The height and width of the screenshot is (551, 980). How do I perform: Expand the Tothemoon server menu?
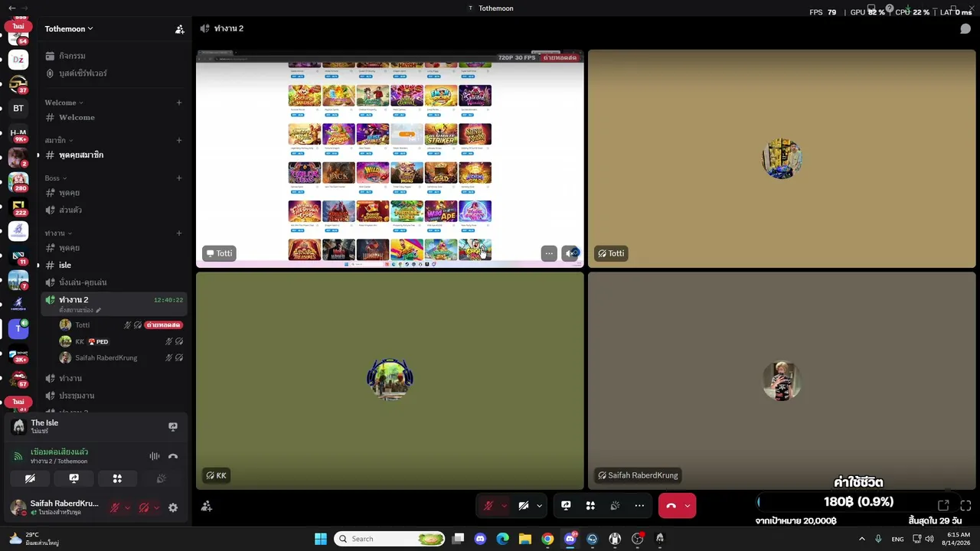[x=69, y=29]
